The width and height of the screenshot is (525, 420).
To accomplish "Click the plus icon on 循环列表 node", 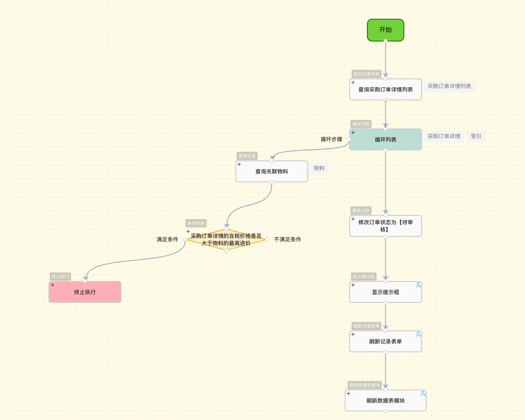I will 353,132.
